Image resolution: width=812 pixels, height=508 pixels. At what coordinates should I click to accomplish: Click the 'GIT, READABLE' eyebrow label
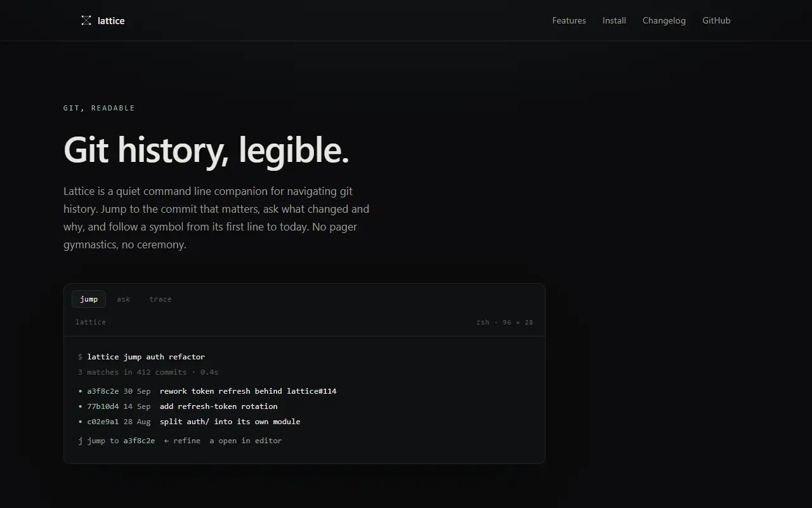pyautogui.click(x=99, y=108)
